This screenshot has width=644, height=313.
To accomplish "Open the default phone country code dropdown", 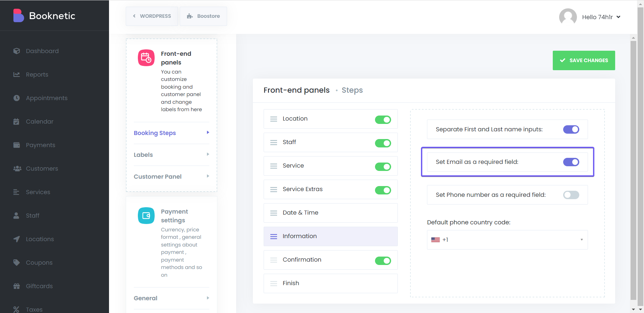I will pyautogui.click(x=507, y=240).
